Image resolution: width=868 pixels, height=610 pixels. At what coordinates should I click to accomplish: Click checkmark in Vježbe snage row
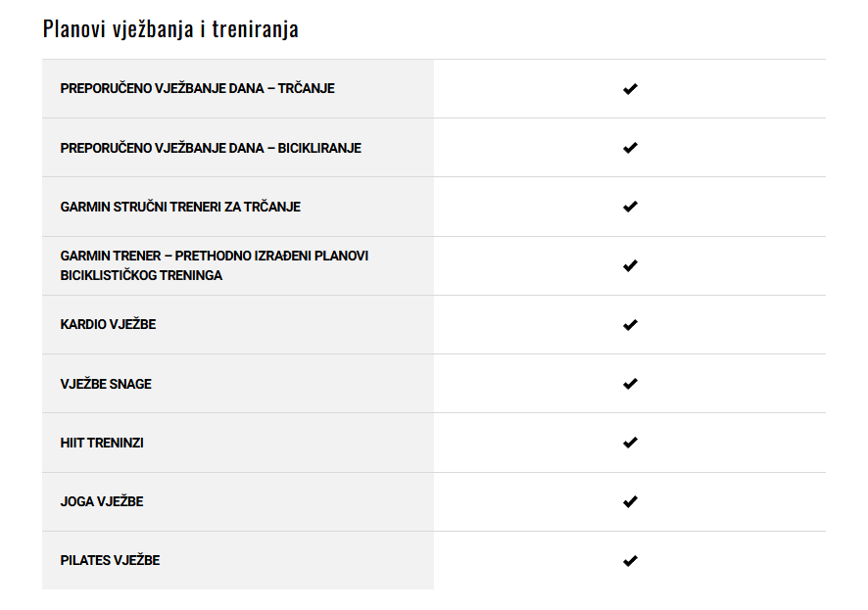click(x=630, y=383)
